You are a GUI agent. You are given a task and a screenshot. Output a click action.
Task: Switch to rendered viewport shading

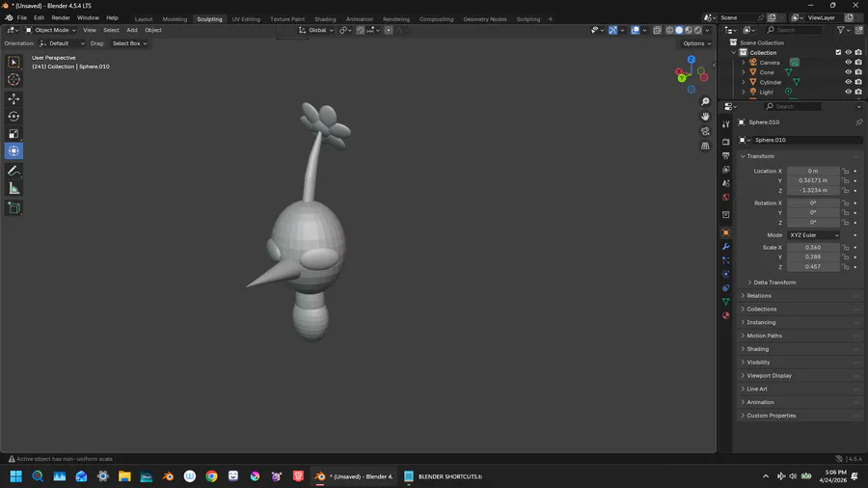pos(698,31)
